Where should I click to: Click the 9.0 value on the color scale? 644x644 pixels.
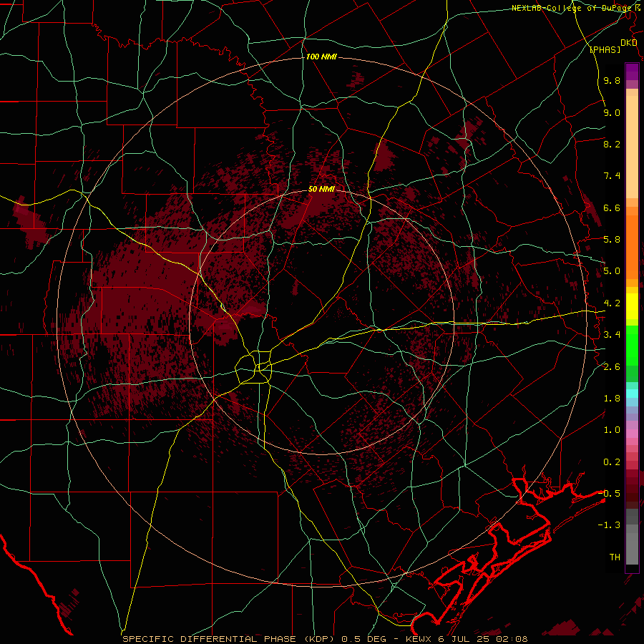(x=612, y=112)
